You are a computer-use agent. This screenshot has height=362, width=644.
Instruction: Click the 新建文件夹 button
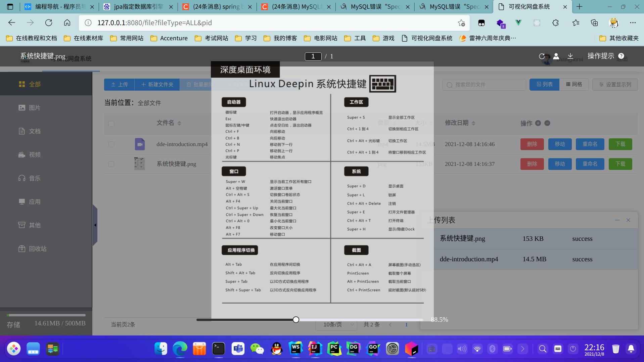(x=157, y=85)
